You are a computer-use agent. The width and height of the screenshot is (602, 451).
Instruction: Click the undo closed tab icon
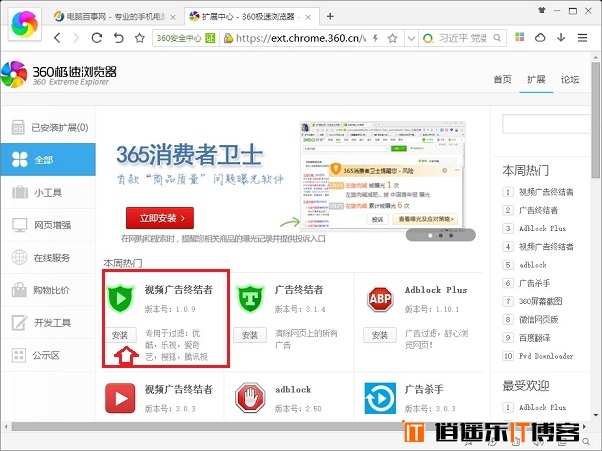[119, 38]
